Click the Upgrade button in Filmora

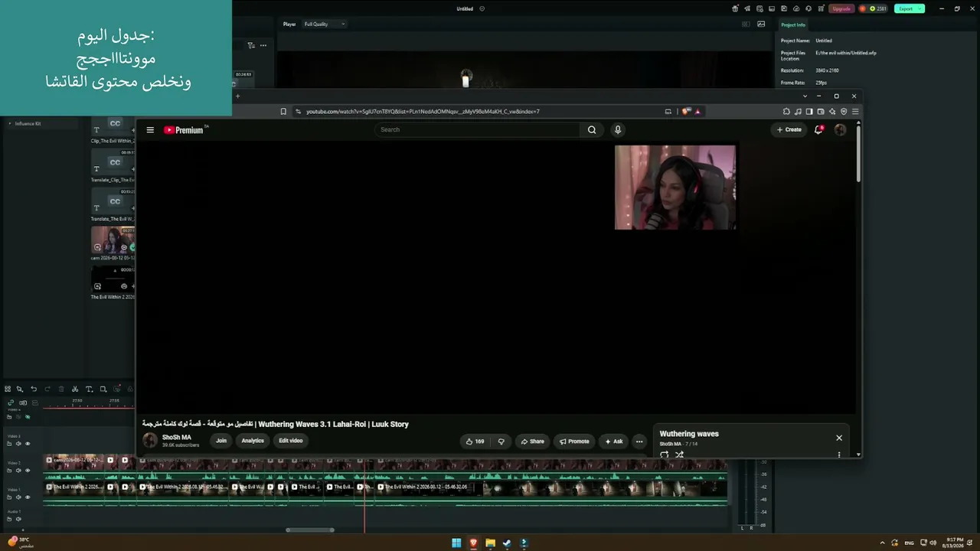click(x=841, y=8)
